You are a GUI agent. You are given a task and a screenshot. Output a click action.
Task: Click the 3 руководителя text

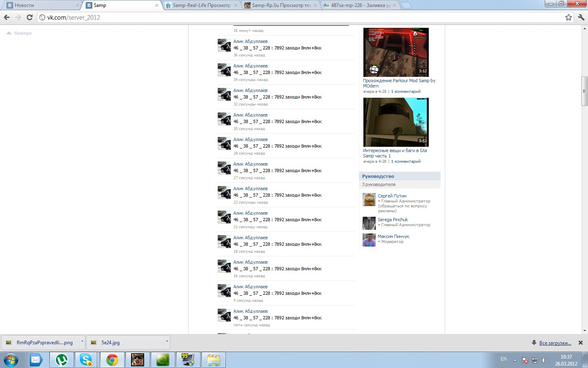pos(379,184)
